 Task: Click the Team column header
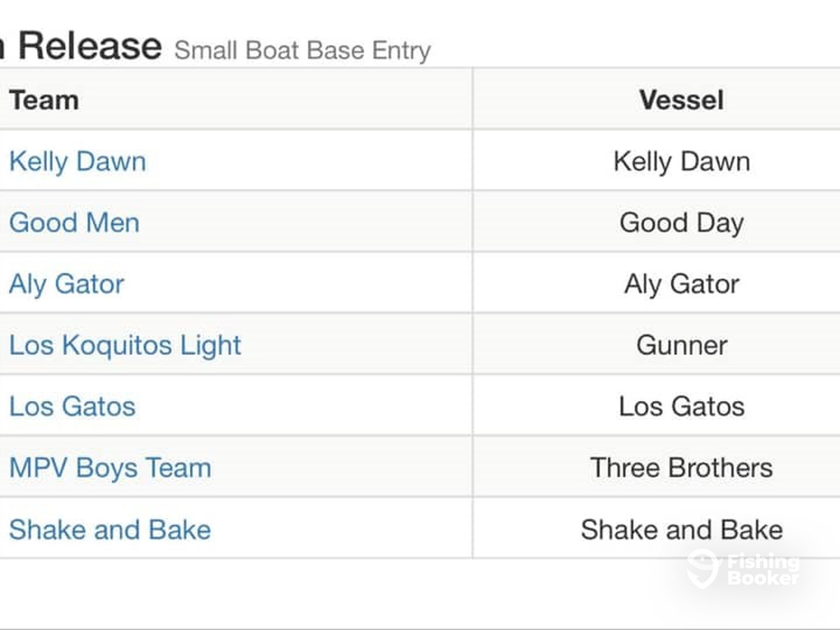[44, 100]
